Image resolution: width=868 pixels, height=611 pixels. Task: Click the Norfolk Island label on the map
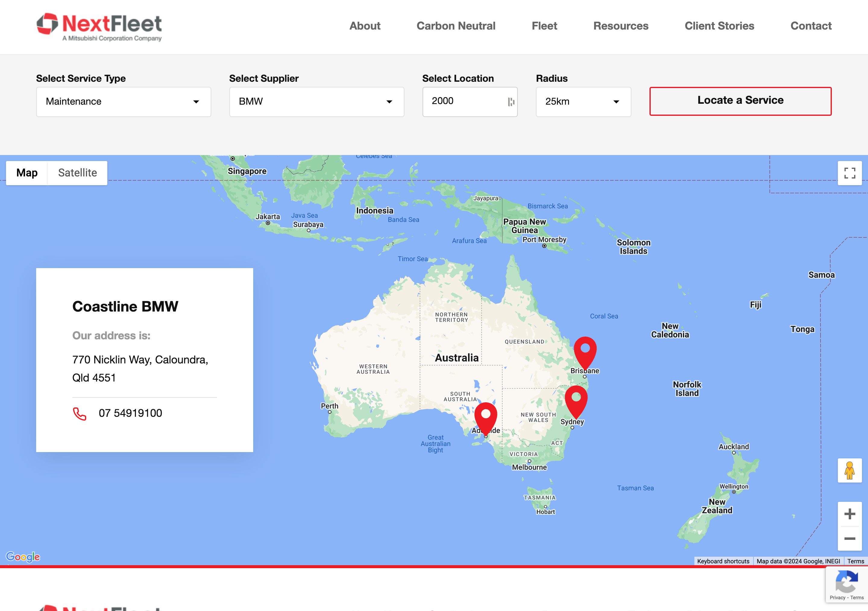point(687,388)
